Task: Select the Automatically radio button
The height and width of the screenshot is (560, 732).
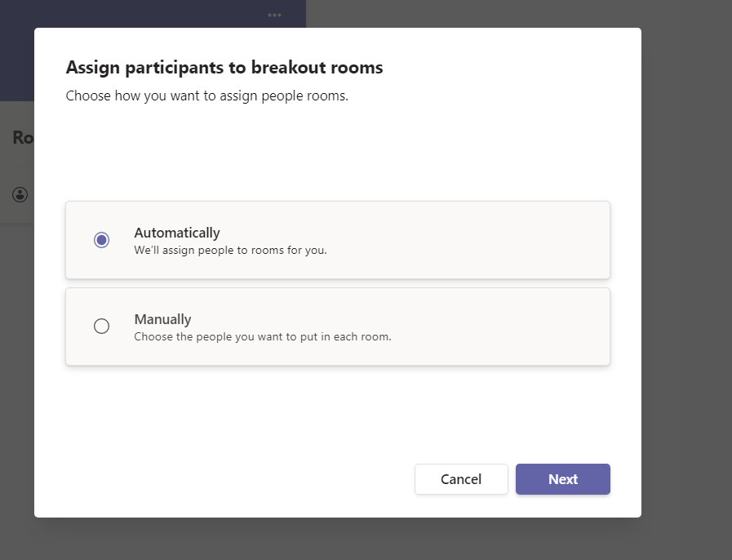Action: [x=101, y=240]
